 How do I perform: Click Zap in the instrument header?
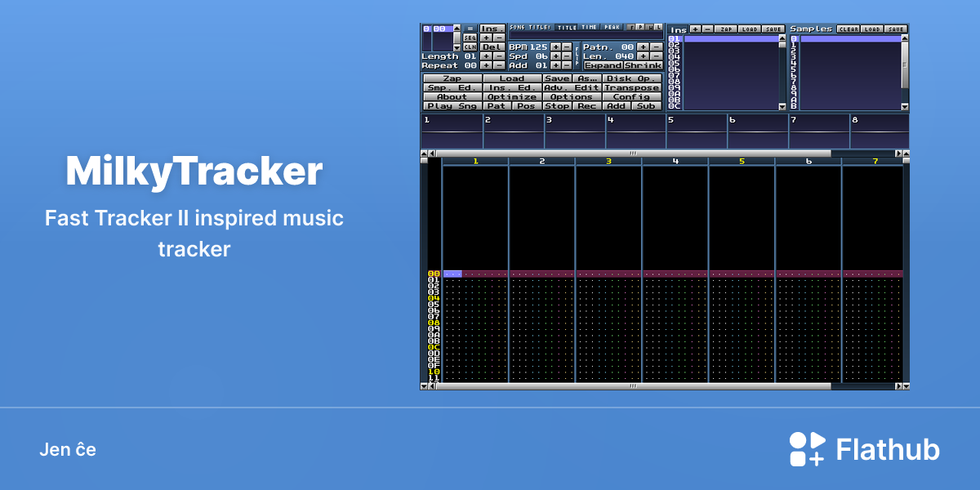(726, 29)
